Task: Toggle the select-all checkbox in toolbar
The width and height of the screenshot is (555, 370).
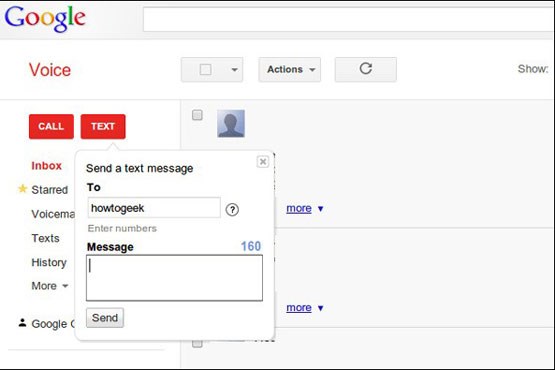Action: (206, 69)
